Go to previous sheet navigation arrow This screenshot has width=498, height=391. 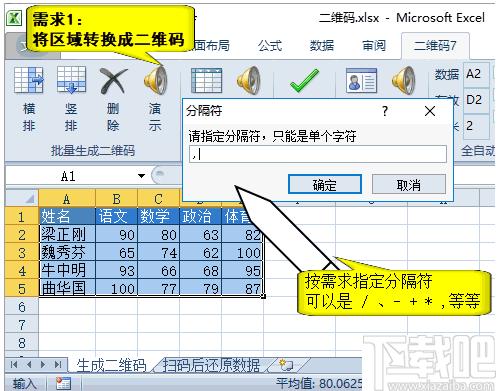[29, 365]
